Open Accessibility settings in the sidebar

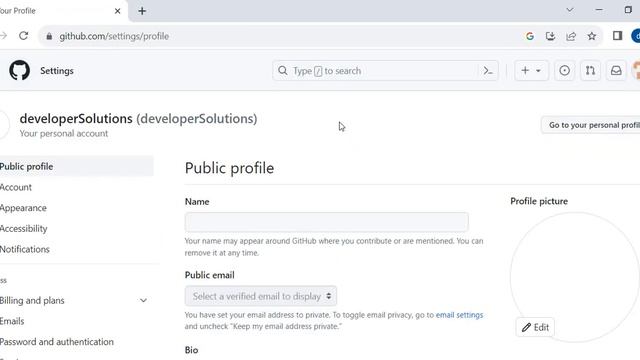[x=24, y=229]
